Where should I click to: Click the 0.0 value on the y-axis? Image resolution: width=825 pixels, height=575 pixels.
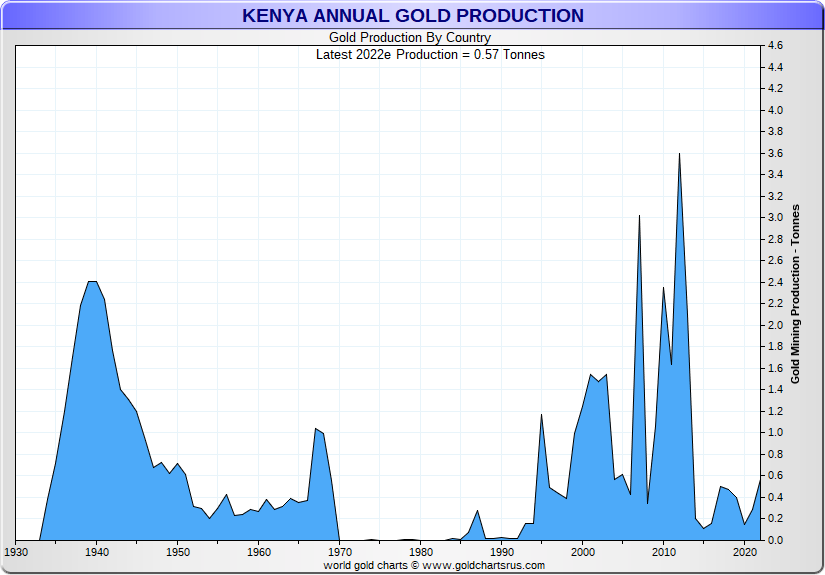tap(776, 540)
